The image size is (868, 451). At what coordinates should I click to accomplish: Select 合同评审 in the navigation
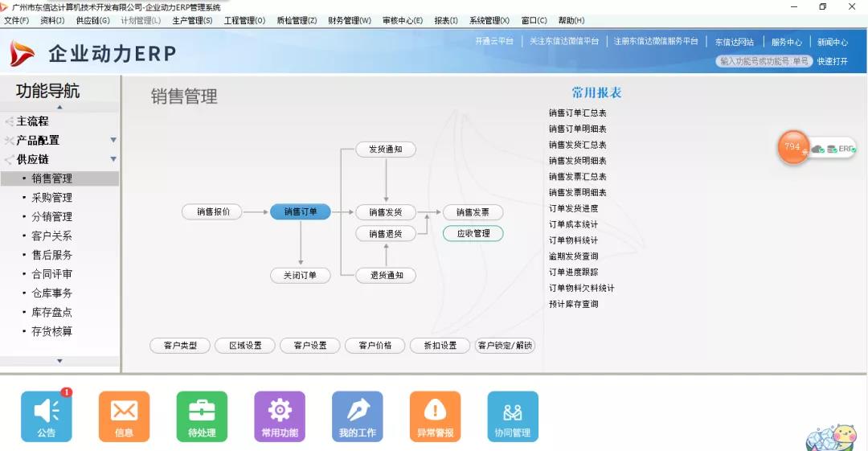click(x=51, y=274)
